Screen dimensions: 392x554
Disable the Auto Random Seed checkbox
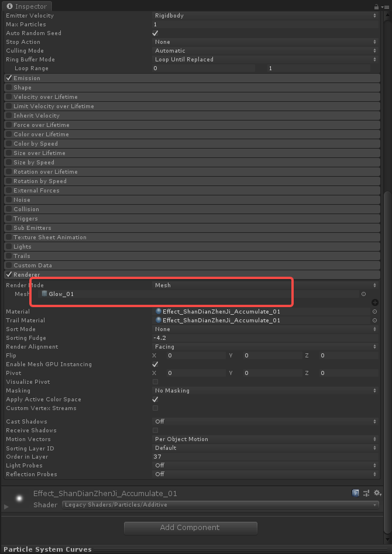156,33
